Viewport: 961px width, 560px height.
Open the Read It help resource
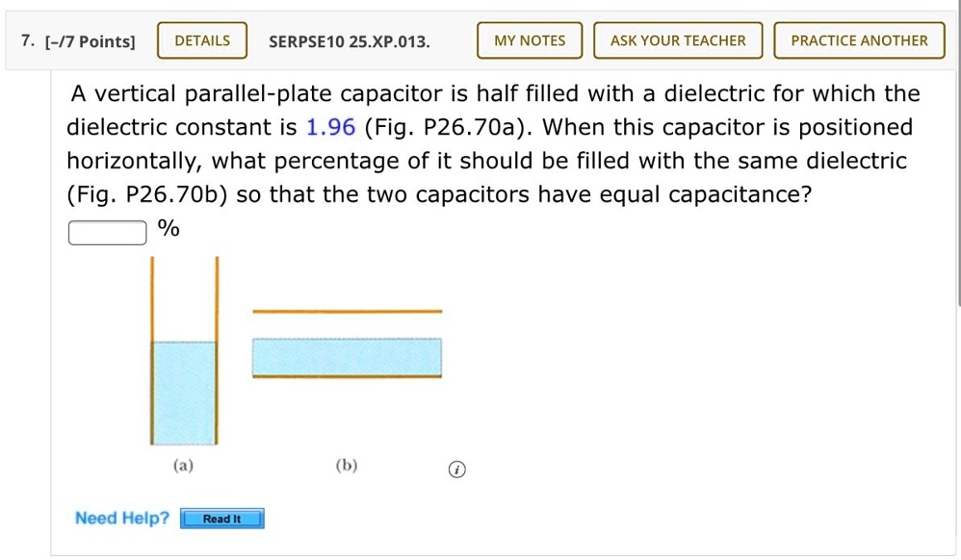pos(222,518)
